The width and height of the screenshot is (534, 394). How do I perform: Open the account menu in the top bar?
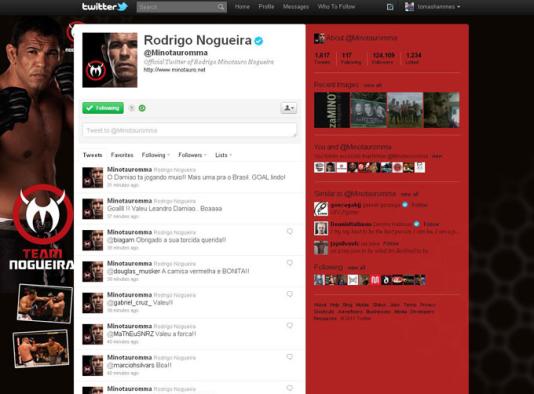[433, 6]
